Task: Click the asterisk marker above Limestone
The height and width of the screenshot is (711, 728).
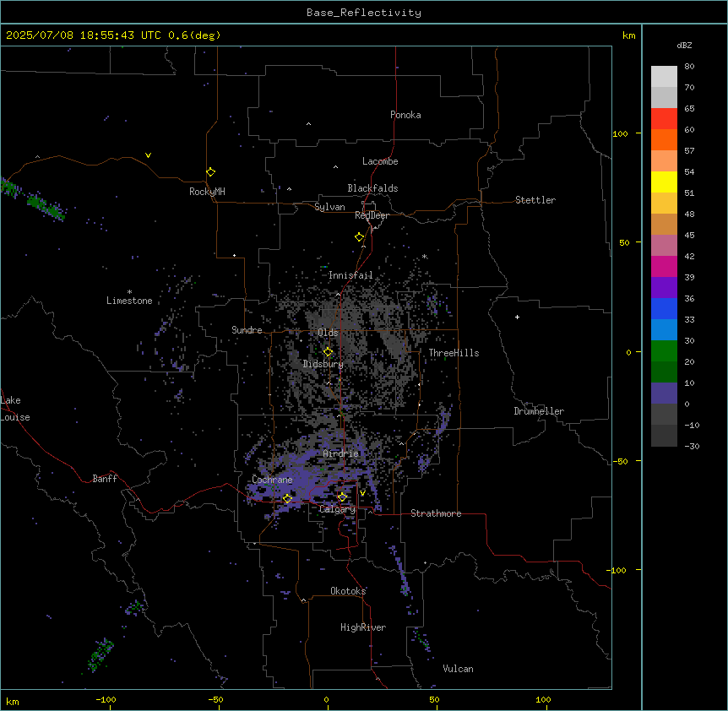Action: (129, 292)
